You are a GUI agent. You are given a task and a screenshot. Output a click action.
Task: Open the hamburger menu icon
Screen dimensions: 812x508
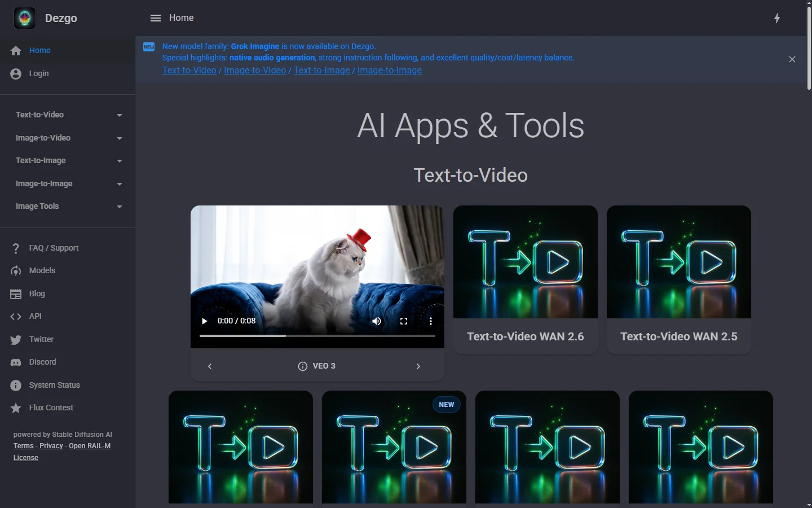[x=156, y=18]
